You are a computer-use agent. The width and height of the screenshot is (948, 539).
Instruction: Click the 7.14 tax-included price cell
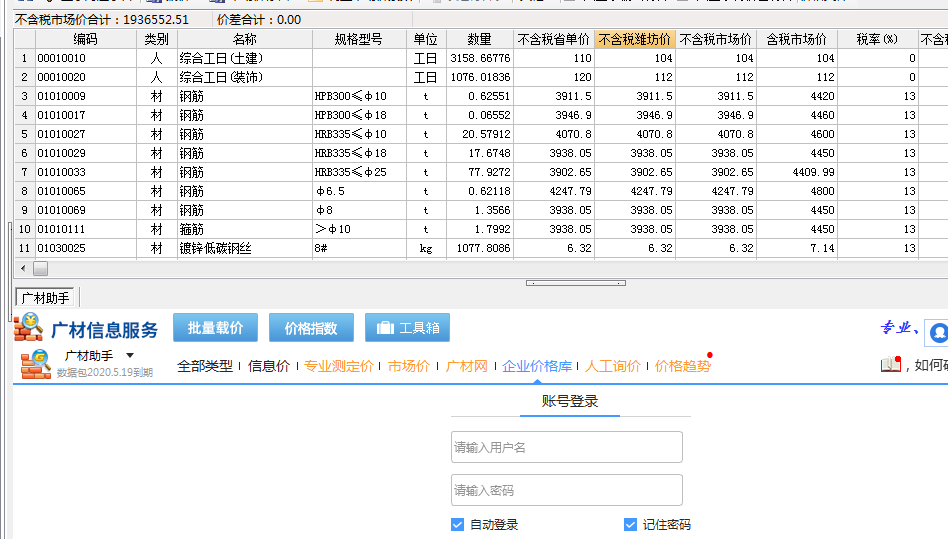[x=797, y=248]
